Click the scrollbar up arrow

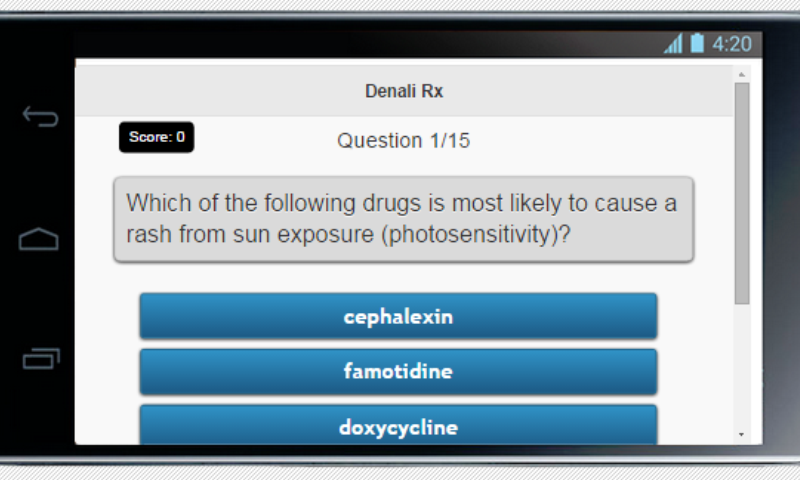click(742, 74)
